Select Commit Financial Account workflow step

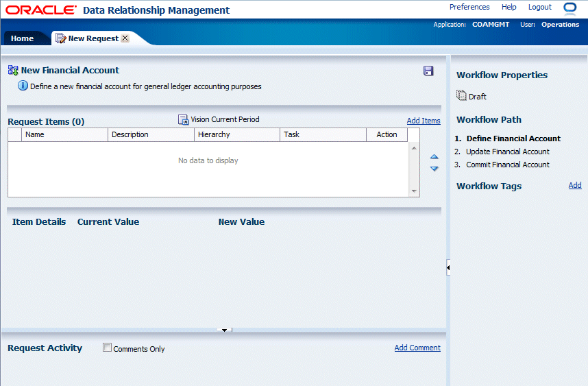point(508,165)
